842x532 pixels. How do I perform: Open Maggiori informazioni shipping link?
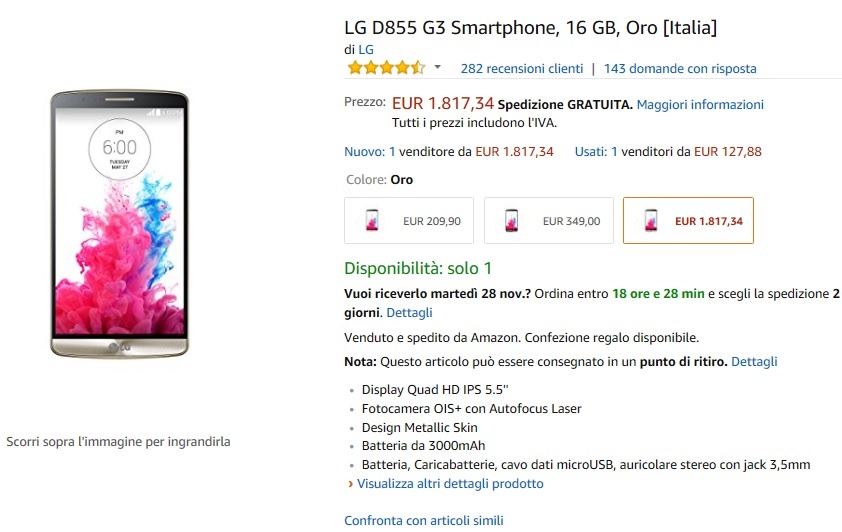click(700, 105)
